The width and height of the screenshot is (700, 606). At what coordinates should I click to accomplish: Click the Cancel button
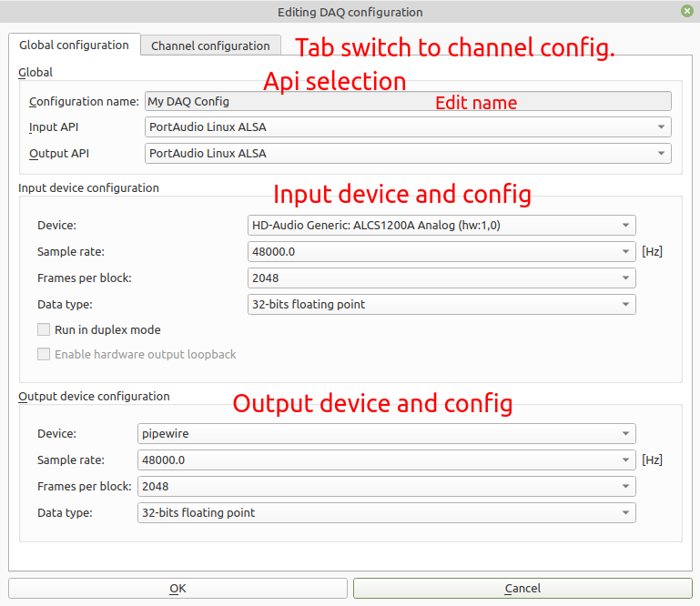(522, 588)
